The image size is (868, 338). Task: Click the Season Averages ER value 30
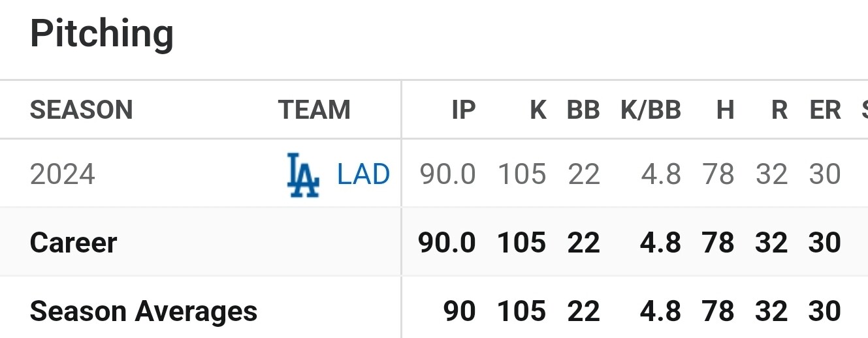pyautogui.click(x=824, y=311)
